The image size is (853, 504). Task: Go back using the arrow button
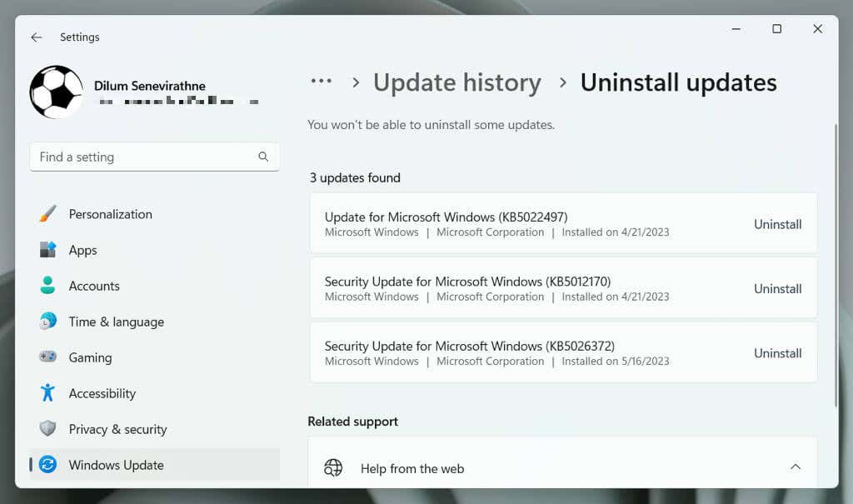[36, 37]
